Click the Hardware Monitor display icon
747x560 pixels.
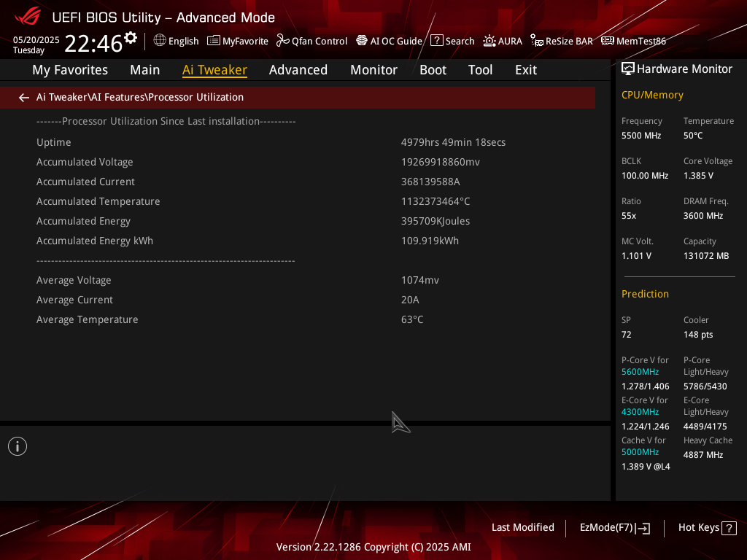(628, 69)
